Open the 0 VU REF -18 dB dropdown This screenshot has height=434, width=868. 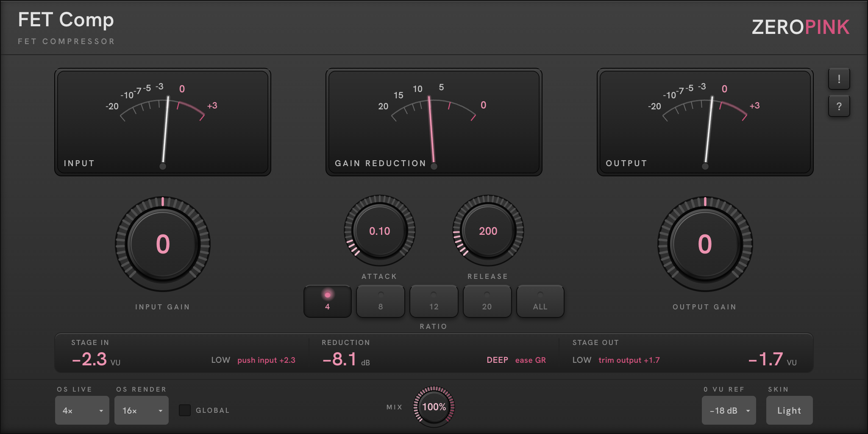click(x=729, y=410)
